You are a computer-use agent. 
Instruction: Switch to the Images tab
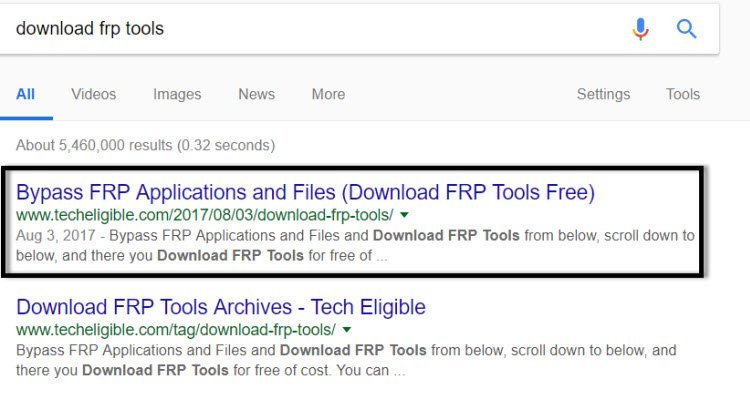pyautogui.click(x=177, y=94)
